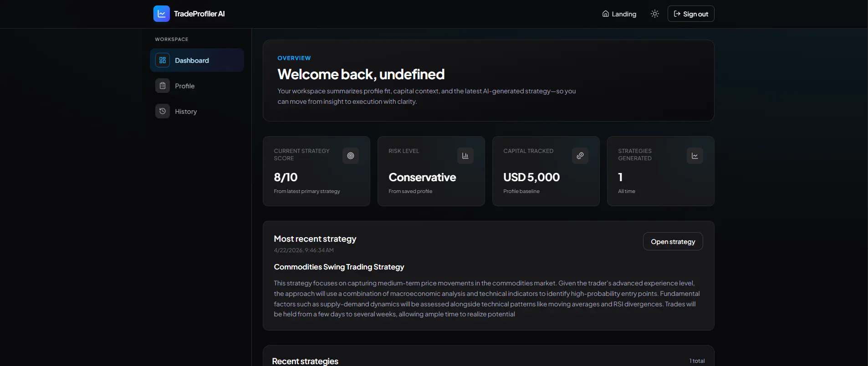Click the Dashboard grid icon in sidebar
Viewport: 868px width, 366px height.
(163, 60)
